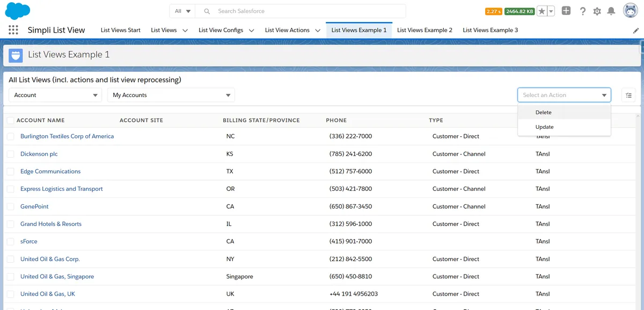Open the user profile avatar
The width and height of the screenshot is (644, 310).
coord(630,11)
